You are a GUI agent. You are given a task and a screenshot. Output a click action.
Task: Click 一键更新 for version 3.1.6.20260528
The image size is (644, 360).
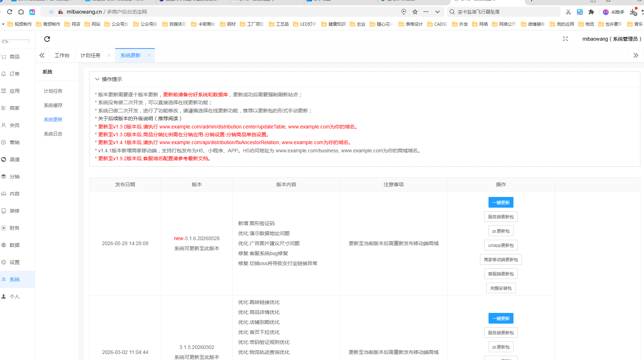(x=501, y=202)
